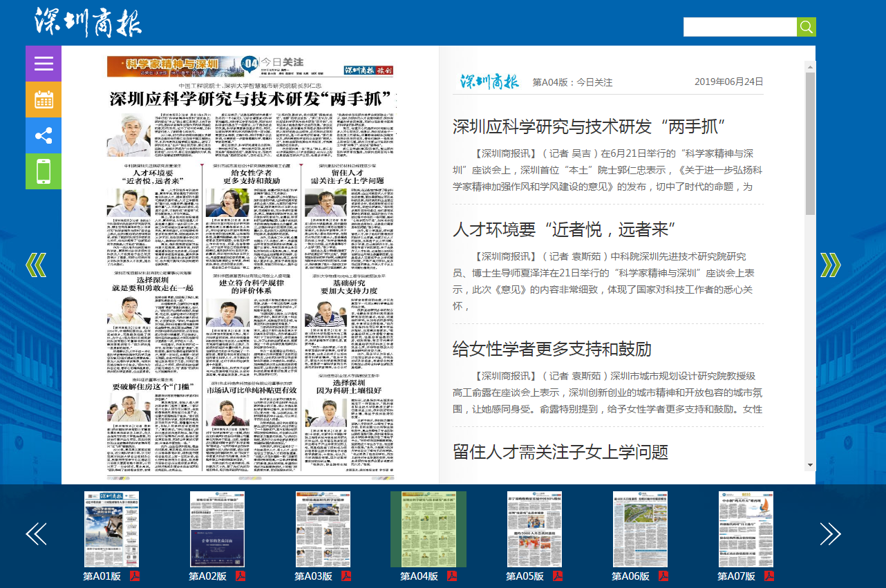Click the 第A02版 label link

point(208,576)
